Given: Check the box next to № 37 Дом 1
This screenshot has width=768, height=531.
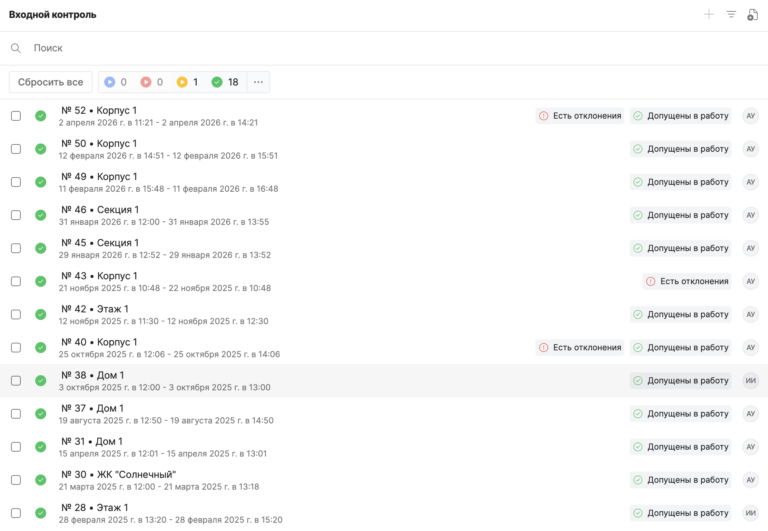Looking at the screenshot, I should point(16,414).
